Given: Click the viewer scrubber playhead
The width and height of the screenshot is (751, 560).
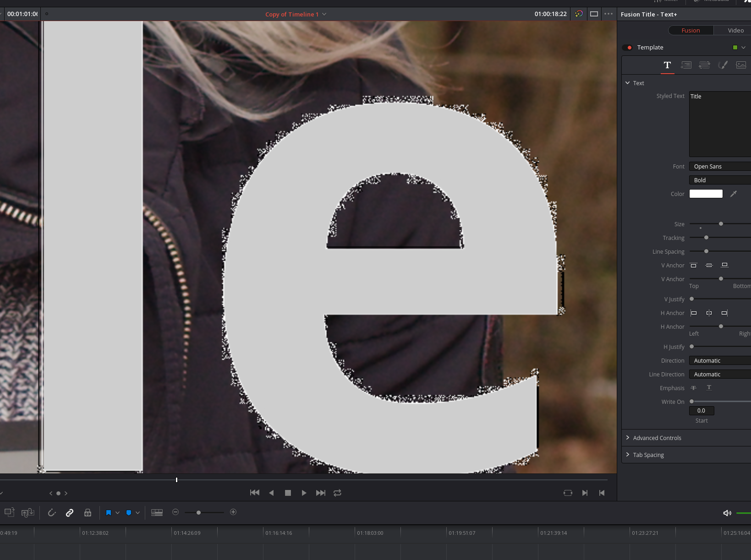Looking at the screenshot, I should 176,480.
